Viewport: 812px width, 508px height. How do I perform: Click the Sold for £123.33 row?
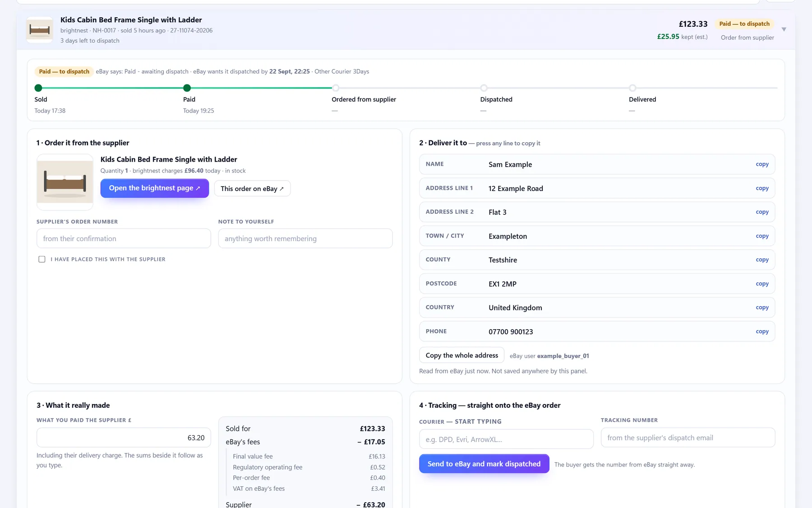point(305,429)
